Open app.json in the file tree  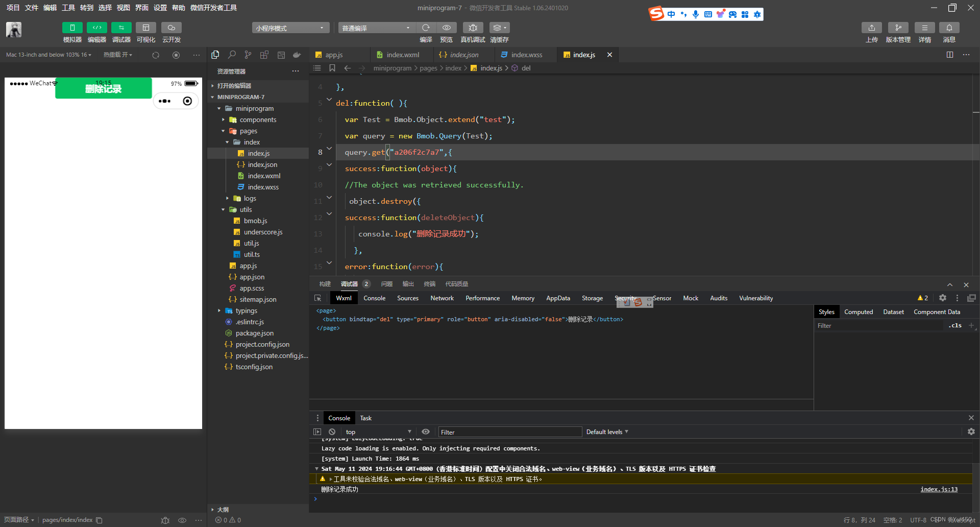[x=252, y=277]
